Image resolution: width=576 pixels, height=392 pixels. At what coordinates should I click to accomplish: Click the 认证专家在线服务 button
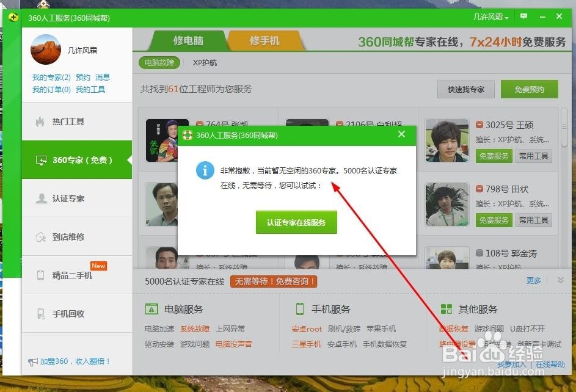(x=296, y=222)
